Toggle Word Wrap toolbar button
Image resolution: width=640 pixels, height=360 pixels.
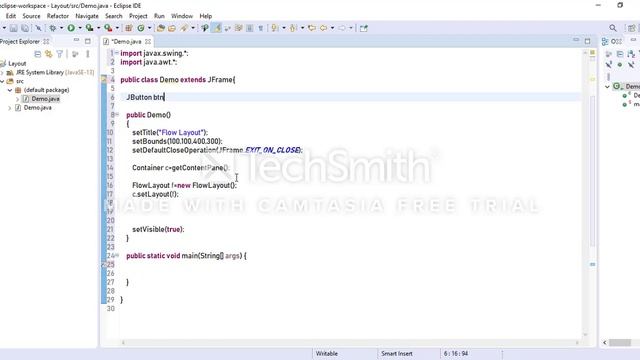click(239, 28)
